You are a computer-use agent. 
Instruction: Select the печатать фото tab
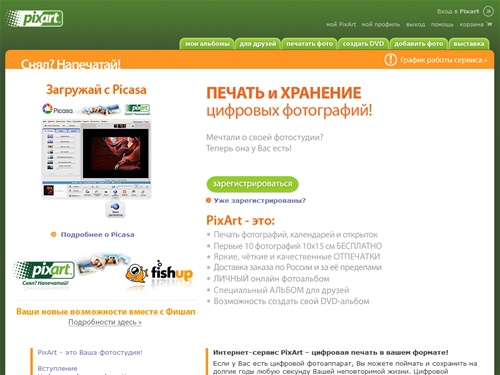[309, 44]
